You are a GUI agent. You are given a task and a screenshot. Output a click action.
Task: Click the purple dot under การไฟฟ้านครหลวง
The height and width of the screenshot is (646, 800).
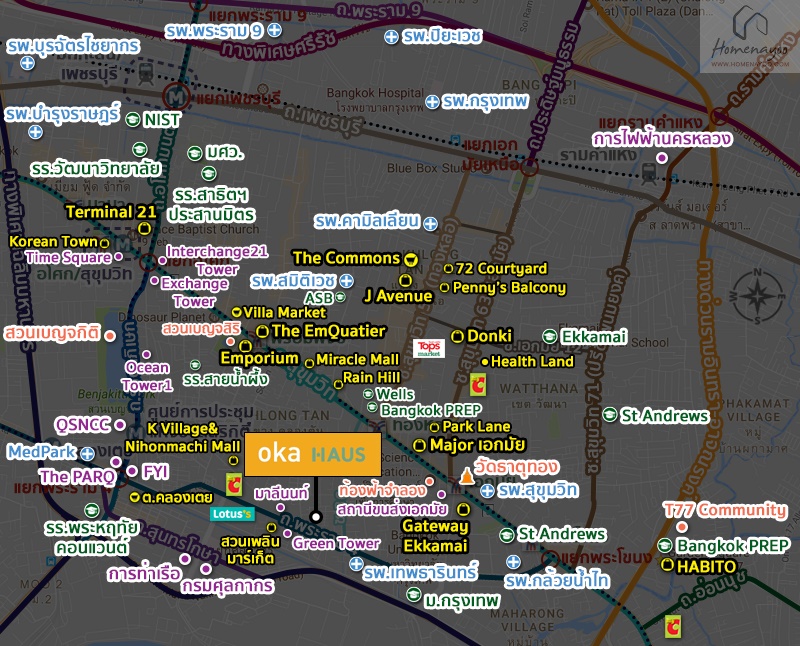click(x=662, y=158)
